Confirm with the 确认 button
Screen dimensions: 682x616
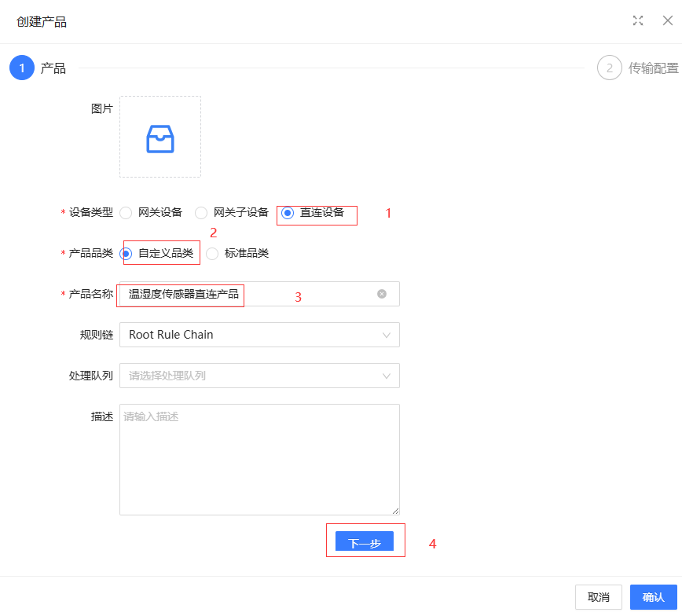(653, 597)
